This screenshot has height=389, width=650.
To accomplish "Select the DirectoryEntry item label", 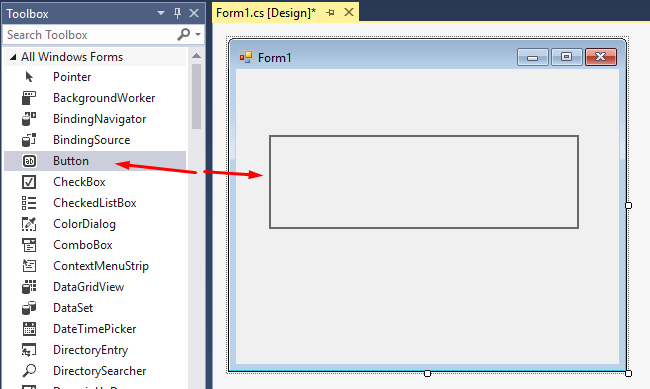I will (x=90, y=350).
